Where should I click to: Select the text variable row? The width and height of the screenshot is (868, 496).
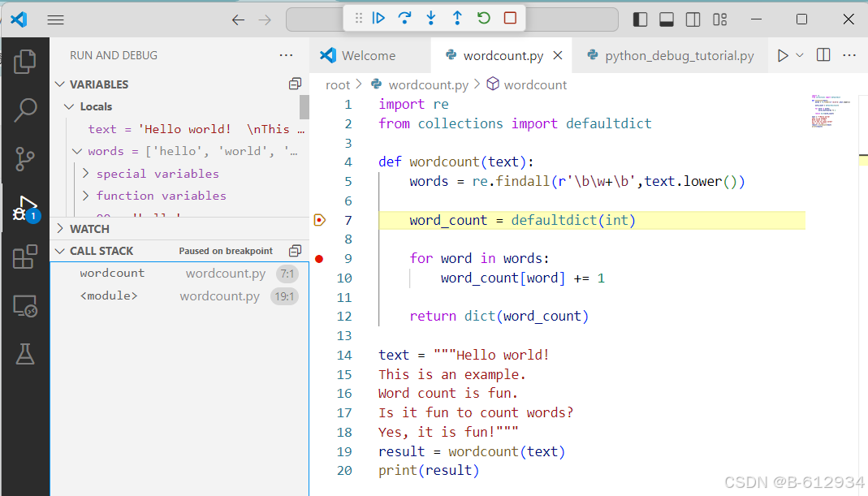pos(179,129)
